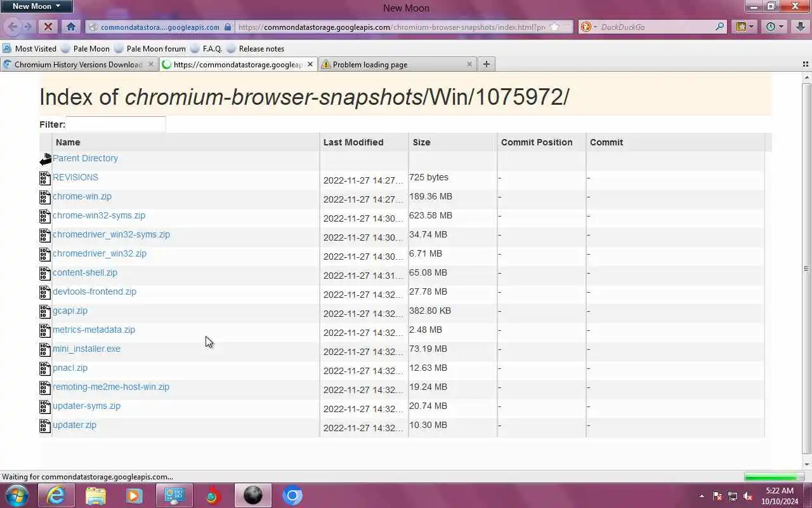Click the tab groups grid icon
This screenshot has height=508, width=812.
[x=806, y=64]
